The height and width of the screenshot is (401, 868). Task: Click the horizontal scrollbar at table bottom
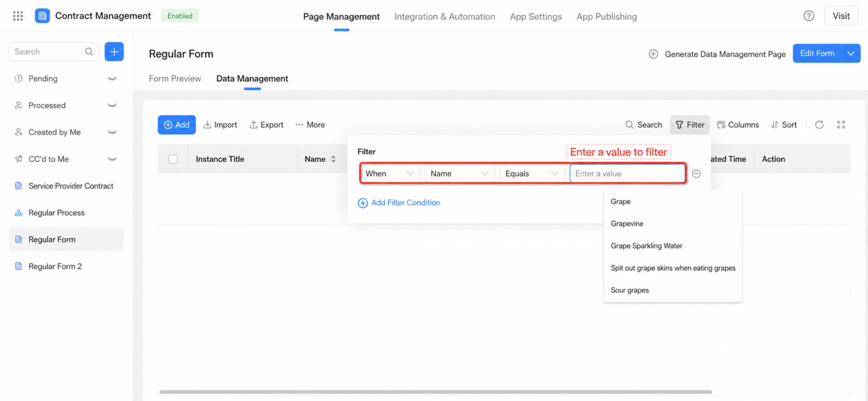point(435,392)
